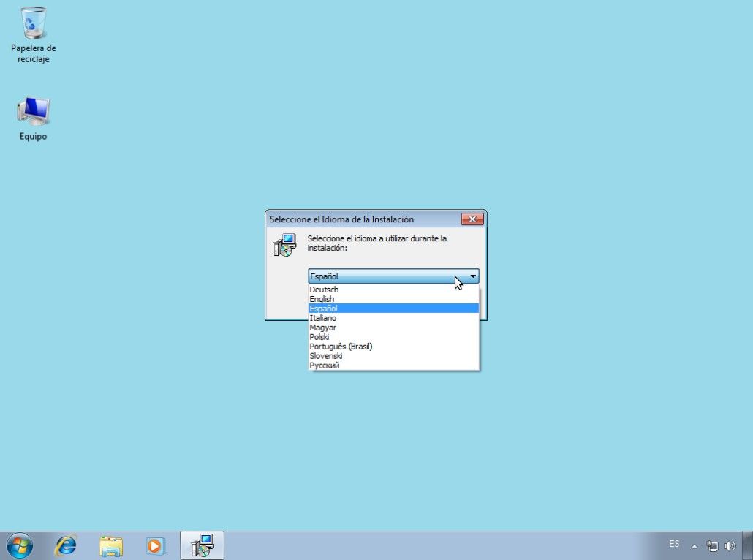Screen dimensions: 753x560
Task: Close the language selection dialog
Action: click(x=472, y=219)
